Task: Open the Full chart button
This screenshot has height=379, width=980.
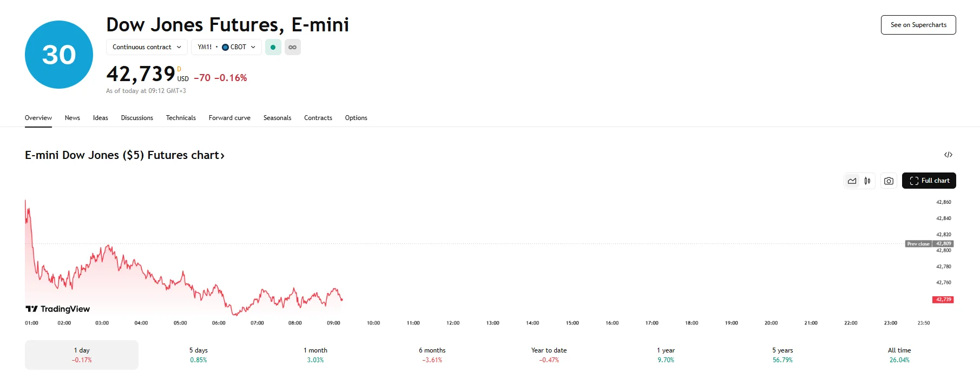Action: click(929, 181)
